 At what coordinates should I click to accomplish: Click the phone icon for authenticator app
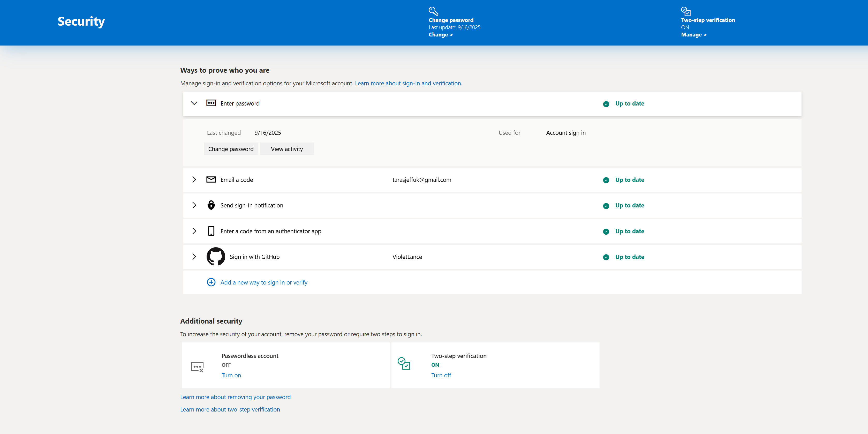tap(211, 231)
